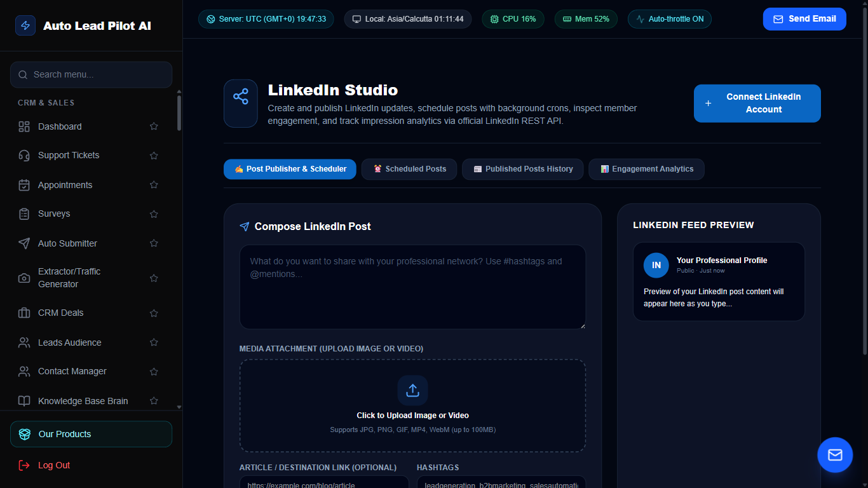Toggle the Auto Submitter favorite star
Viewport: 868px width, 488px height.
pyautogui.click(x=154, y=243)
